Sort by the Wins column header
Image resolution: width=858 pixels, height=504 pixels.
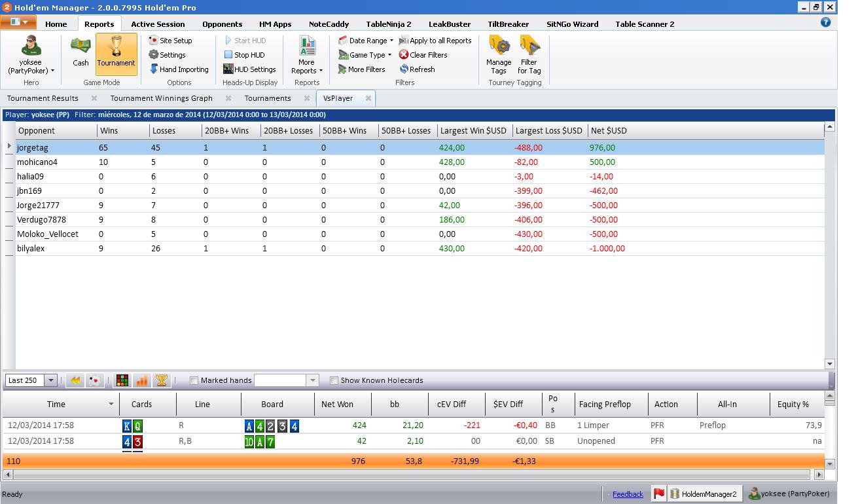(123, 130)
